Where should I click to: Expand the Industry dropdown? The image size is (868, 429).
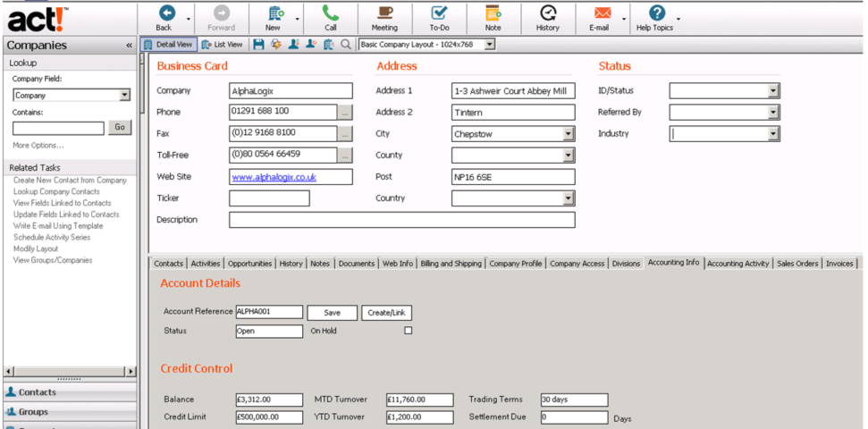click(x=774, y=134)
